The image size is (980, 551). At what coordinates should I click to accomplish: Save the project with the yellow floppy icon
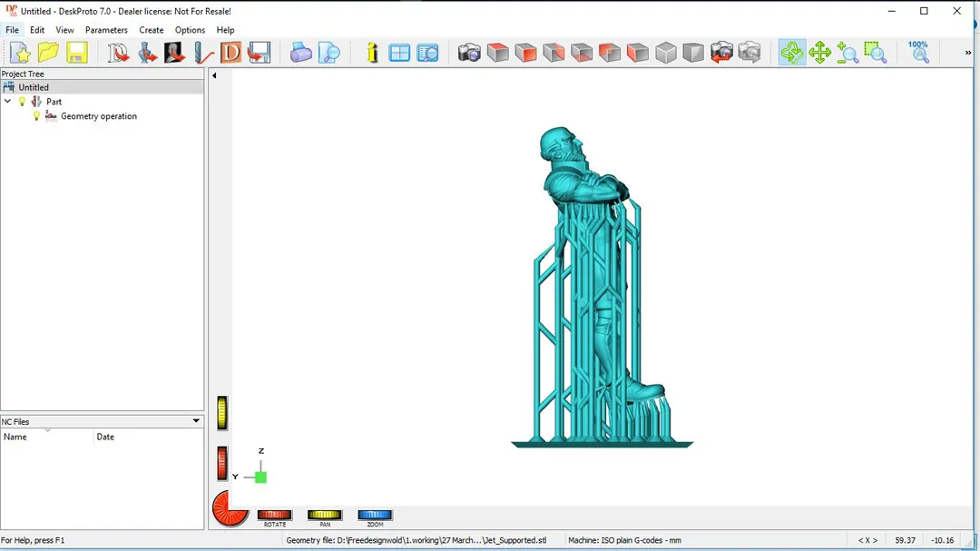(x=77, y=53)
